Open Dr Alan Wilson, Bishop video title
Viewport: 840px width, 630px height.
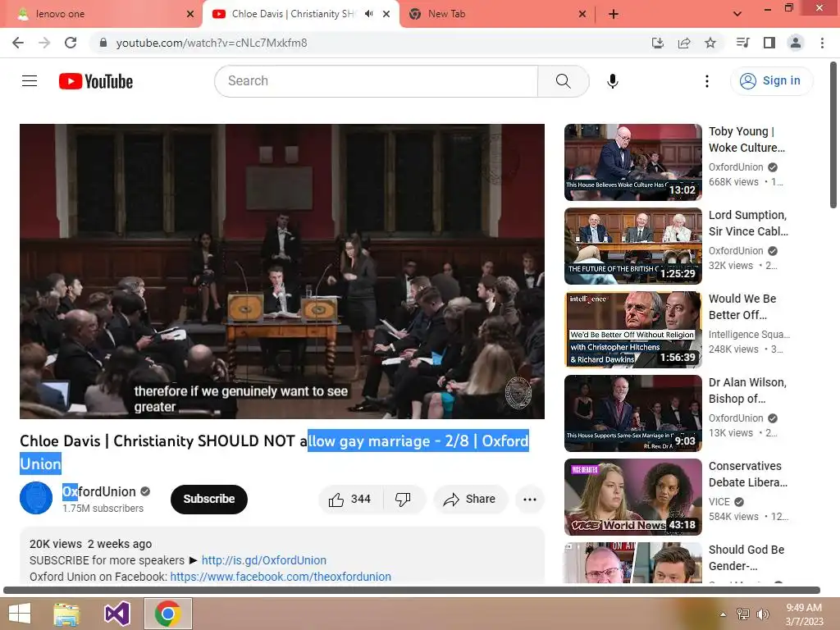tap(747, 390)
